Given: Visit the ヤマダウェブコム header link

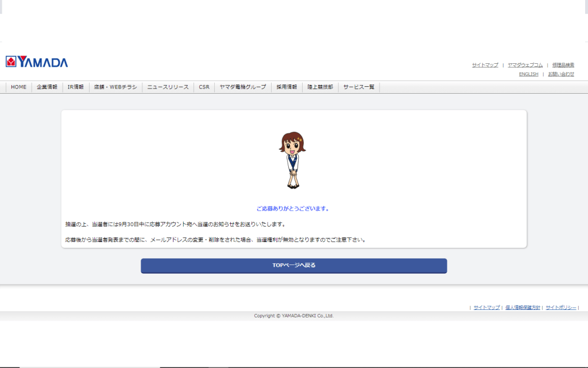Looking at the screenshot, I should coord(525,65).
